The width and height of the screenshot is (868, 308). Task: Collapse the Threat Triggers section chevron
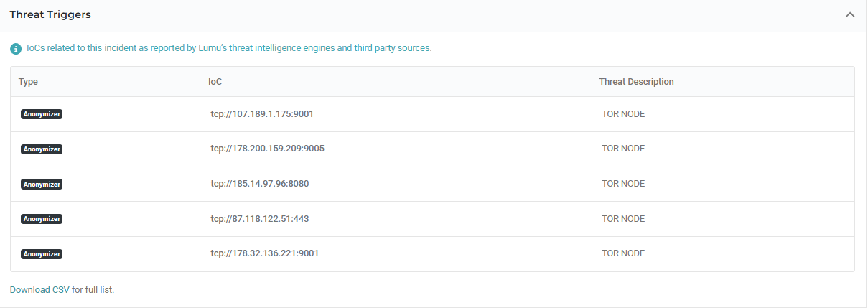850,15
